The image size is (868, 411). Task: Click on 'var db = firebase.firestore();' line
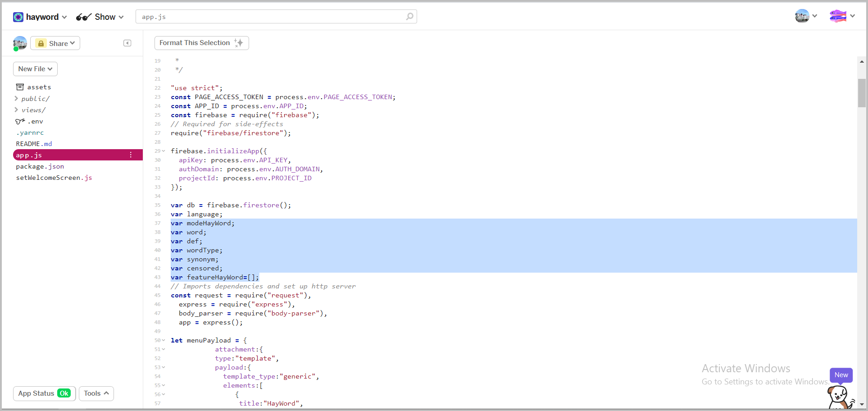231,205
